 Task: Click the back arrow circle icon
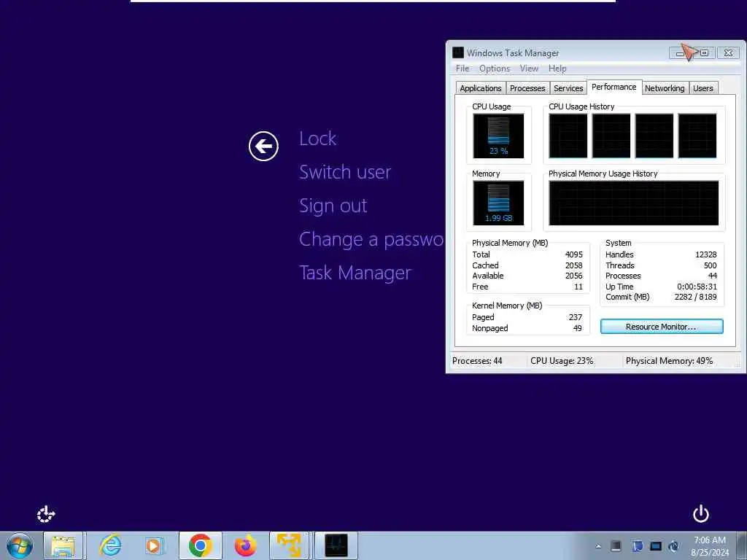(x=263, y=146)
